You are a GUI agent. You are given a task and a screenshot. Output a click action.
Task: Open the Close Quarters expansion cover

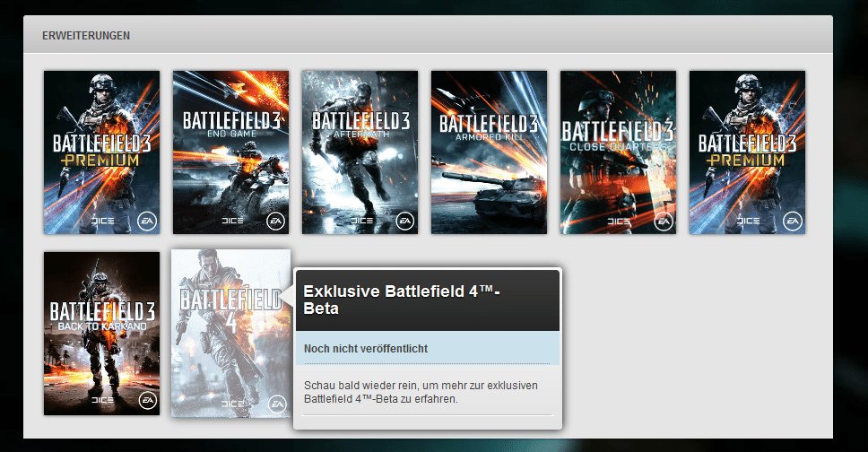[618, 152]
